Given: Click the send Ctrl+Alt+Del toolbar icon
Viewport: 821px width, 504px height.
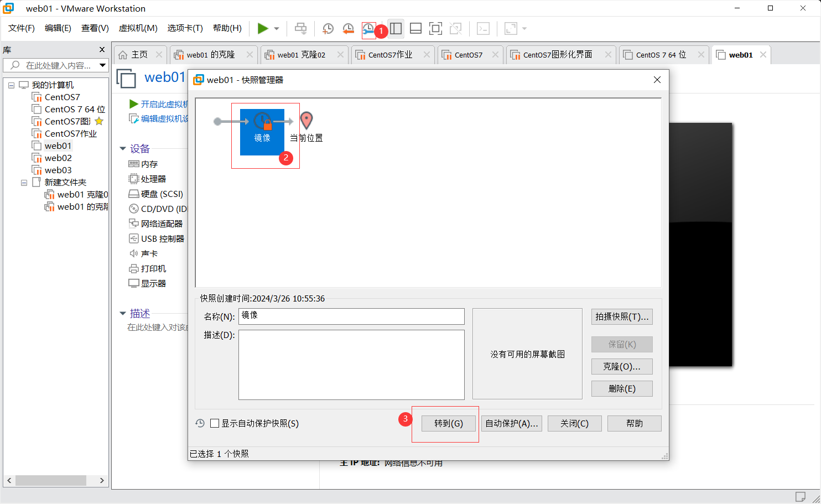Looking at the screenshot, I should 300,28.
